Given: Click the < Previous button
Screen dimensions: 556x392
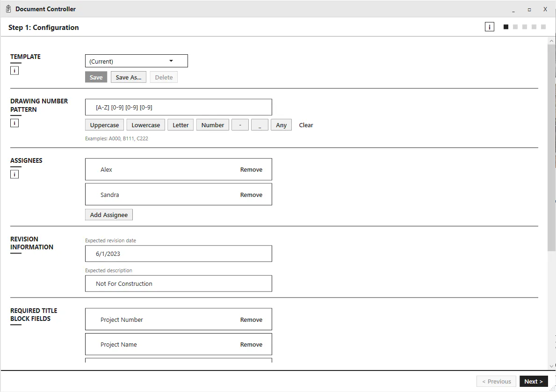Looking at the screenshot, I should click(497, 381).
